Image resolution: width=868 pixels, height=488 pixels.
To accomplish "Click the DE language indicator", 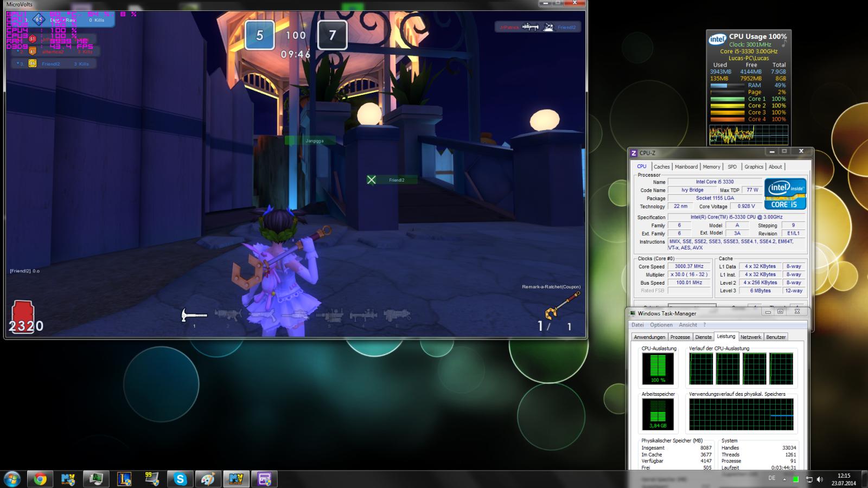I will click(x=771, y=478).
